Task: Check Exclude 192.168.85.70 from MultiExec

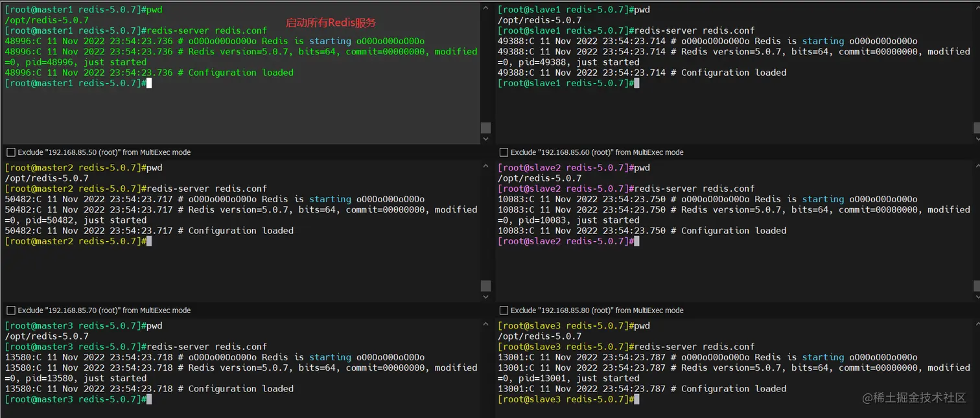Action: point(11,310)
